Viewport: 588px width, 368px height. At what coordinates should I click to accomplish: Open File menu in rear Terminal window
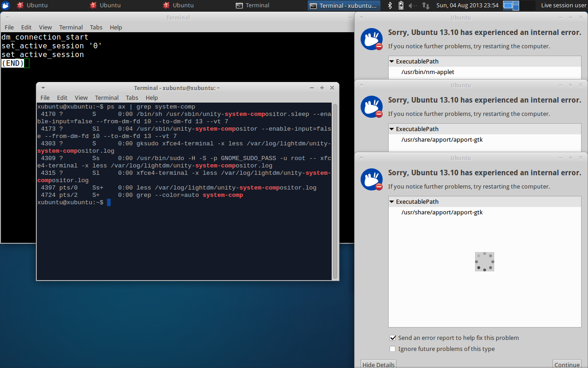pos(9,27)
